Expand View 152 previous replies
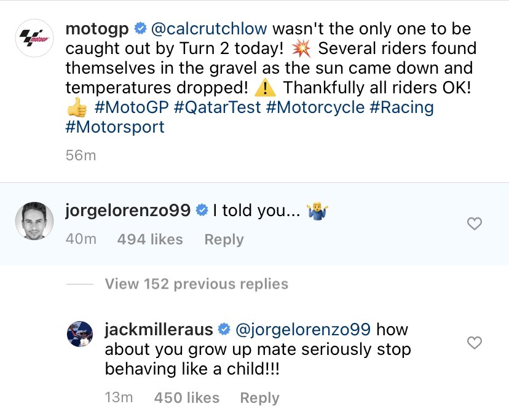Image resolution: width=509 pixels, height=420 pixels. point(196,284)
